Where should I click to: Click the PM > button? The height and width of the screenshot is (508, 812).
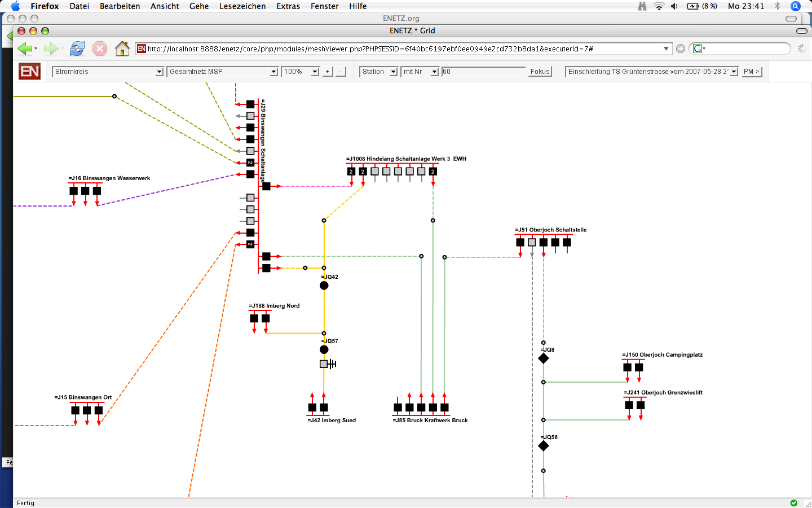tap(751, 72)
